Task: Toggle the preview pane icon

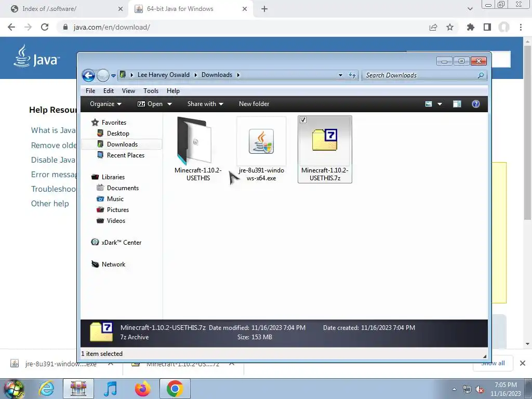Action: click(457, 104)
